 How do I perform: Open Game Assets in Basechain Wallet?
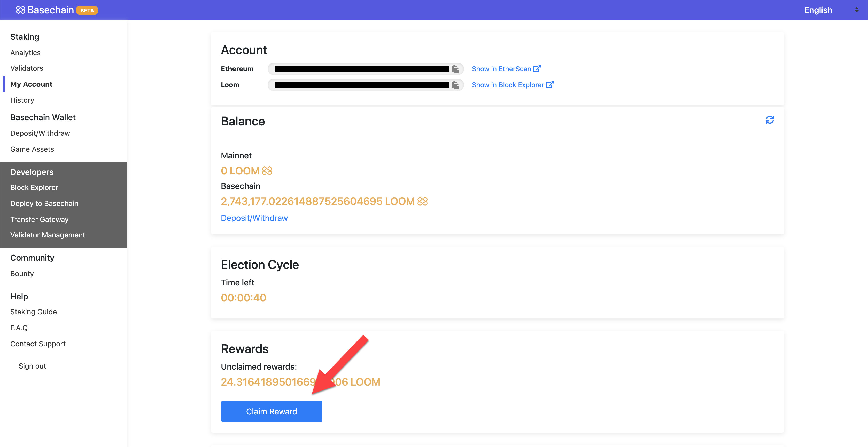click(32, 149)
